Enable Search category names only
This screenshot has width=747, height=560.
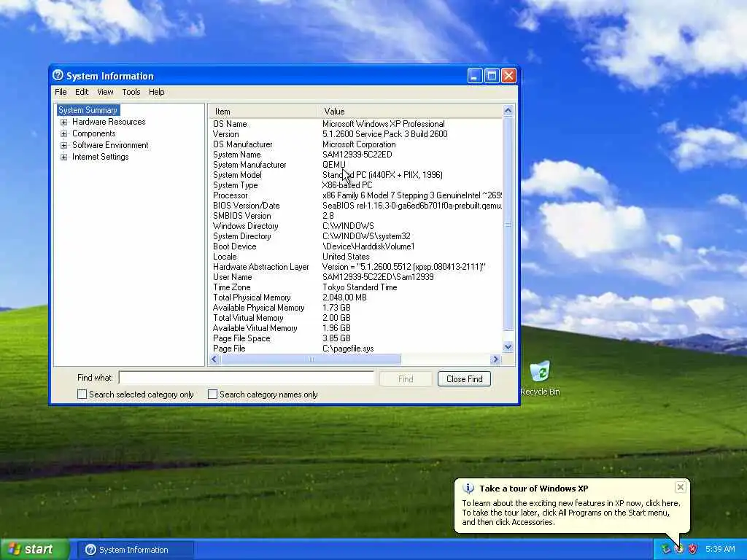[212, 394]
